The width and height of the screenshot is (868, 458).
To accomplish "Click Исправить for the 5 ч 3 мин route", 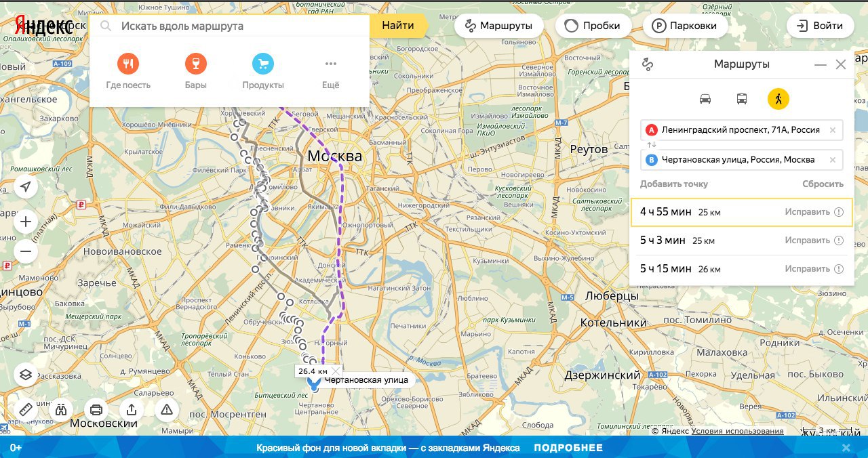I will [808, 241].
